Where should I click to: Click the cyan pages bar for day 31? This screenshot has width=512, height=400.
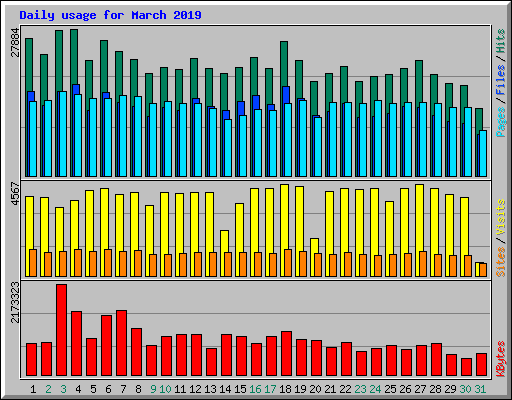point(483,153)
